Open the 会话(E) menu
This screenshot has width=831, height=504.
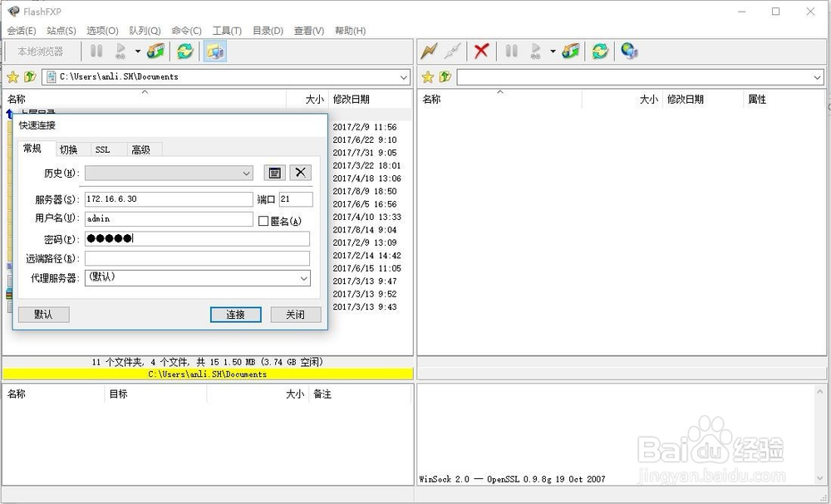(22, 31)
